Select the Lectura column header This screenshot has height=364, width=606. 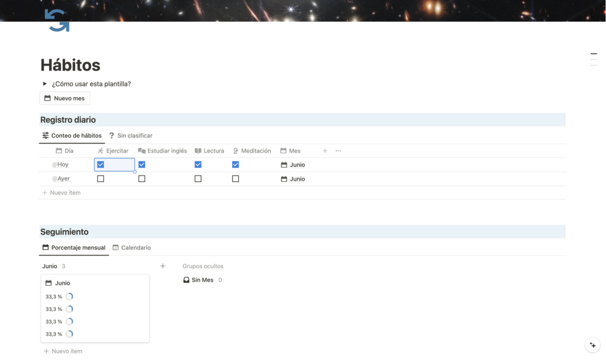(x=209, y=151)
